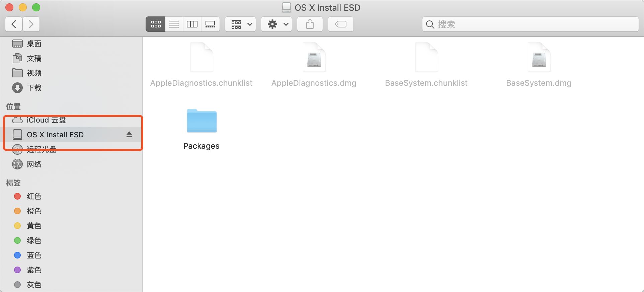Filter by the 绿色 tag
This screenshot has width=644, height=292.
(x=71, y=240)
